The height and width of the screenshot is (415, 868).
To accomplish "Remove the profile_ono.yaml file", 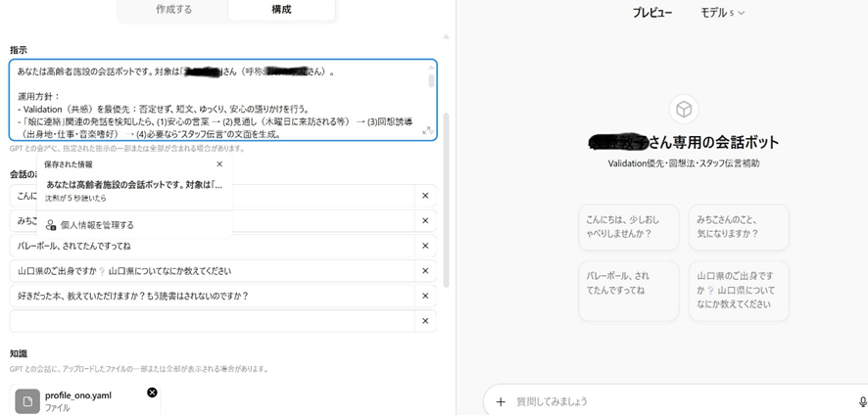I will tap(152, 392).
